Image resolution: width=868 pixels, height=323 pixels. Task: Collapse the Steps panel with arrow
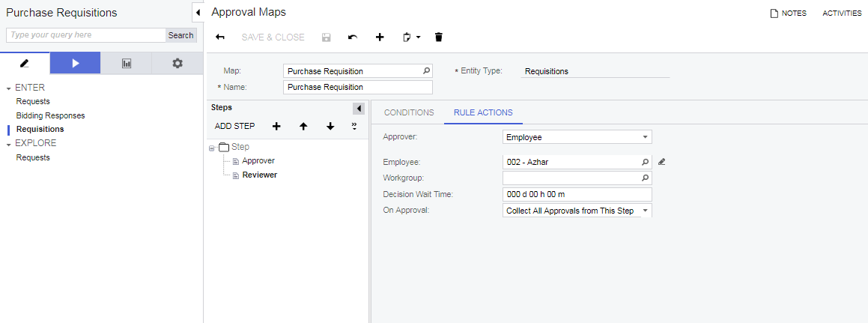point(359,109)
